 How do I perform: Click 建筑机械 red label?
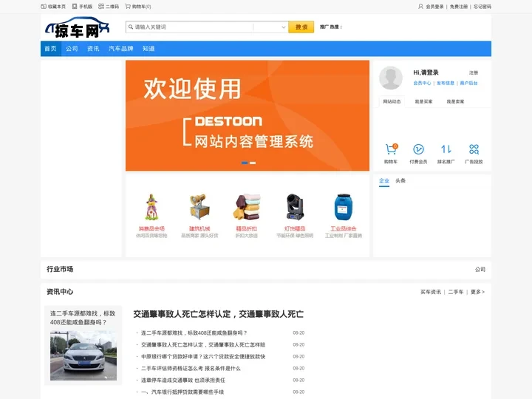coord(199,228)
